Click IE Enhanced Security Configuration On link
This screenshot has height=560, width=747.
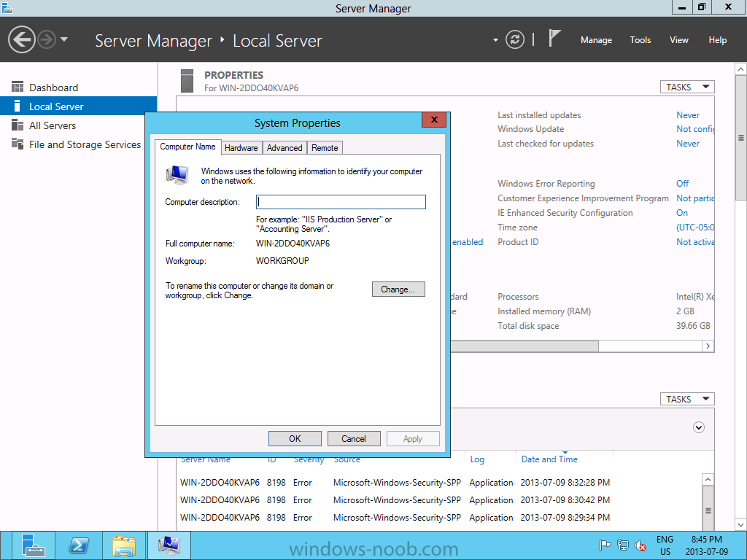(x=682, y=212)
